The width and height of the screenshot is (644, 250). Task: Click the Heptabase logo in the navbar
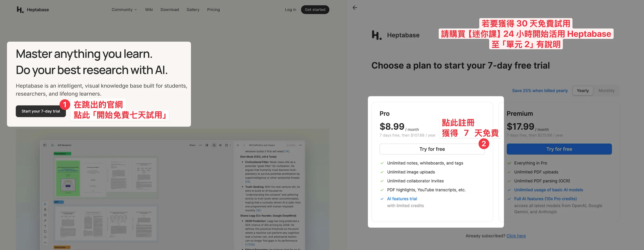click(33, 10)
